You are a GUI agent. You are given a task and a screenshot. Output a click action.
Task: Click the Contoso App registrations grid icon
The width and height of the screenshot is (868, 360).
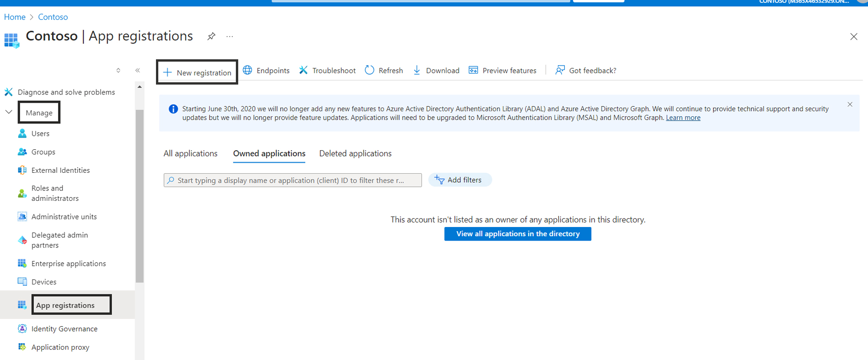pos(12,40)
